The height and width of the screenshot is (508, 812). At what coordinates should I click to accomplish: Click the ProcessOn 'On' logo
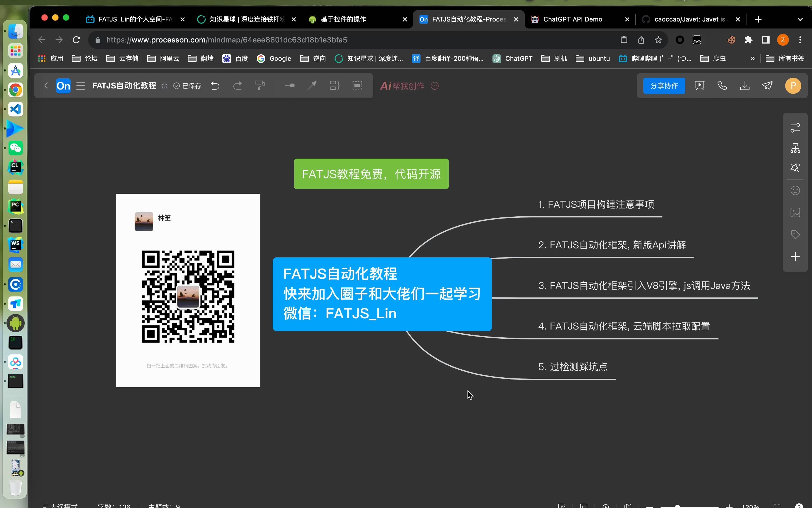[63, 86]
